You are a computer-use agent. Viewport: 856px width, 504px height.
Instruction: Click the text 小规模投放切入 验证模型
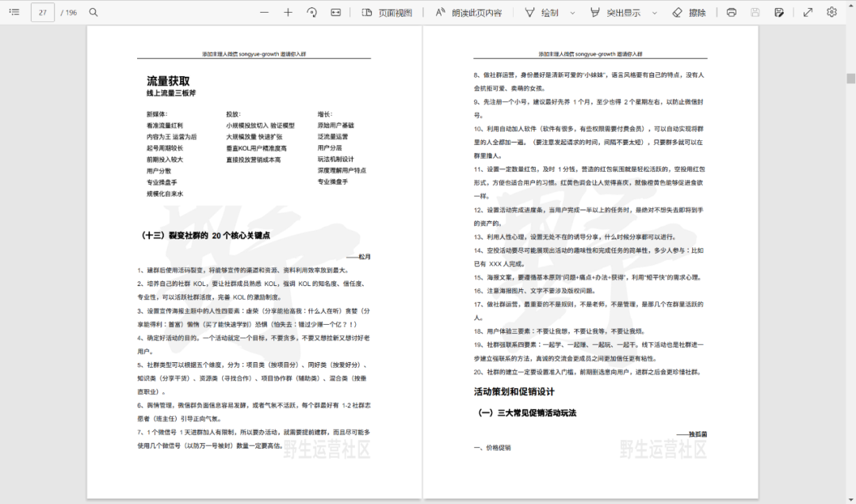(261, 125)
